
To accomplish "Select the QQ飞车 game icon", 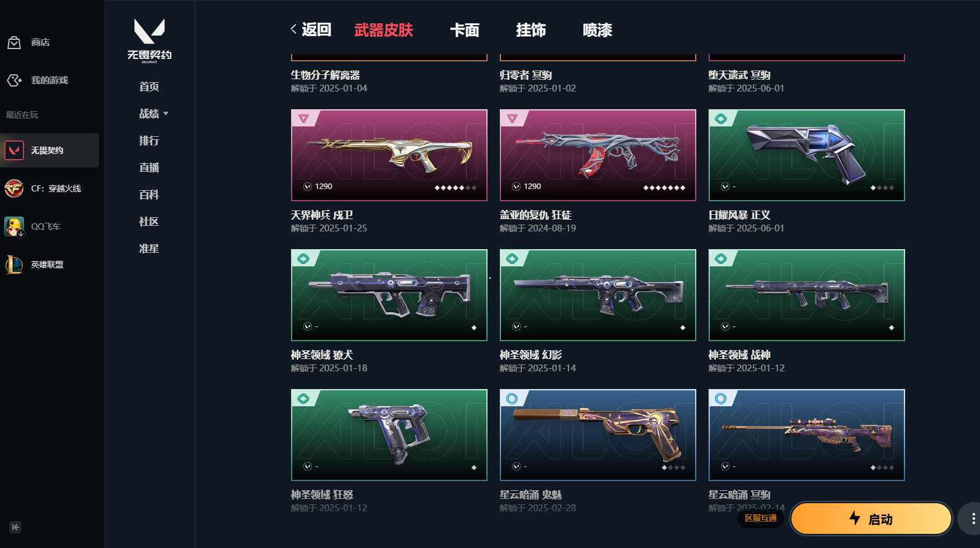I will click(14, 226).
